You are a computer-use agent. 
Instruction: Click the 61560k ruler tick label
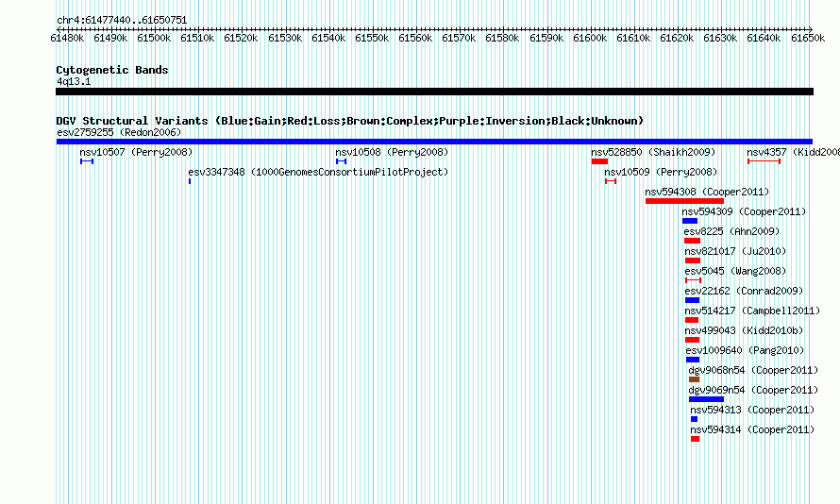(415, 38)
